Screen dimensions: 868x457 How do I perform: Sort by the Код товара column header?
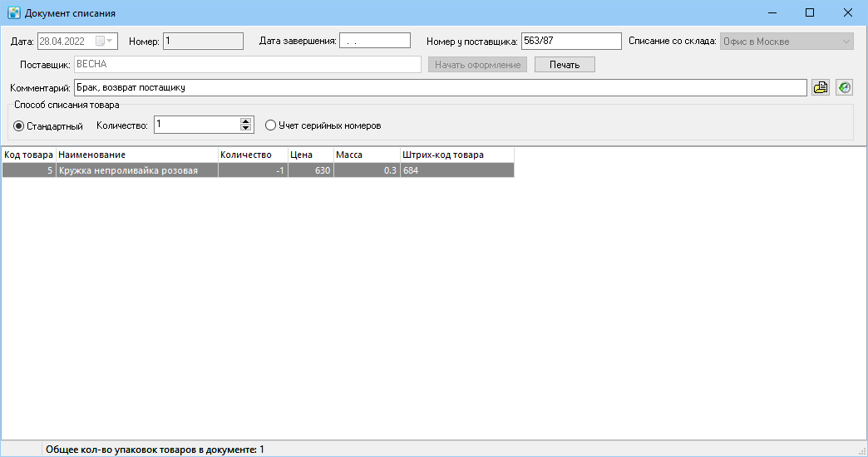[29, 155]
